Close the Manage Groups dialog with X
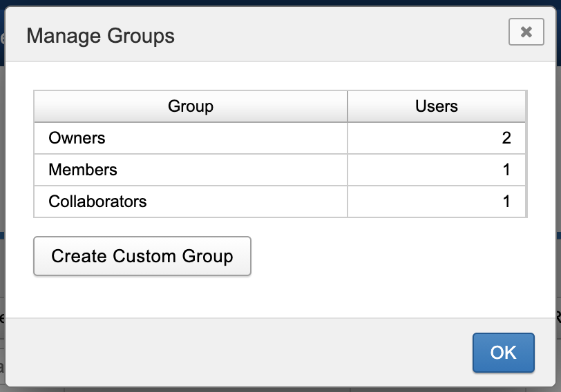The image size is (561, 392). (x=526, y=32)
